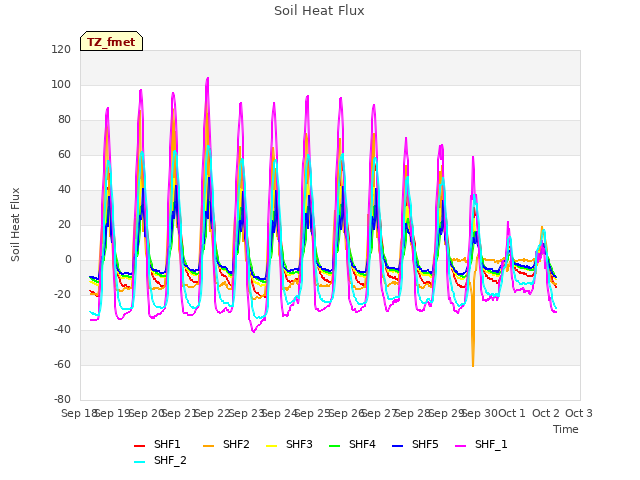This screenshot has height=480, width=640.
Task: Click the -40 y-axis tick label
Action: point(62,329)
